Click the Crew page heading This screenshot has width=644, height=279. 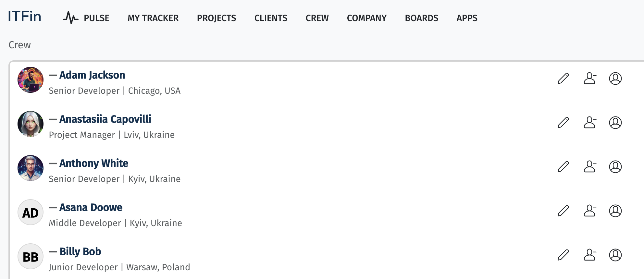19,45
